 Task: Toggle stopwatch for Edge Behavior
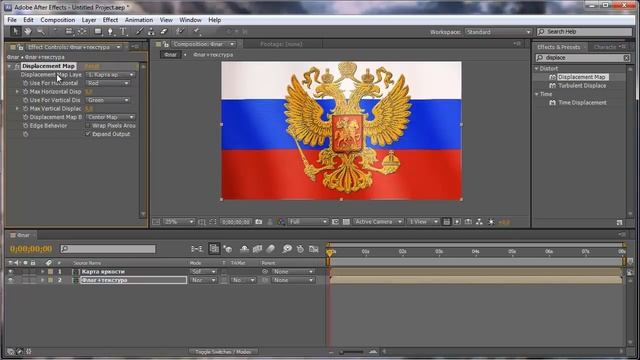[x=25, y=126]
